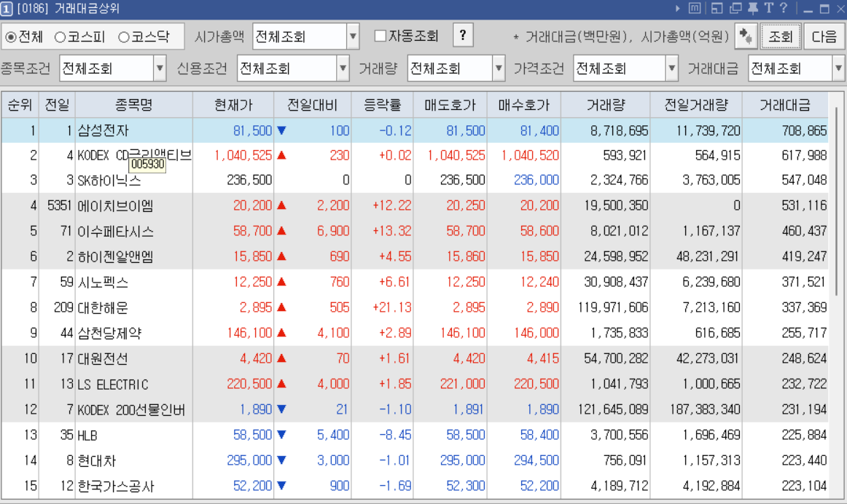This screenshot has height=504, width=847.
Task: Select the 현대차 stock name
Action: (x=97, y=461)
